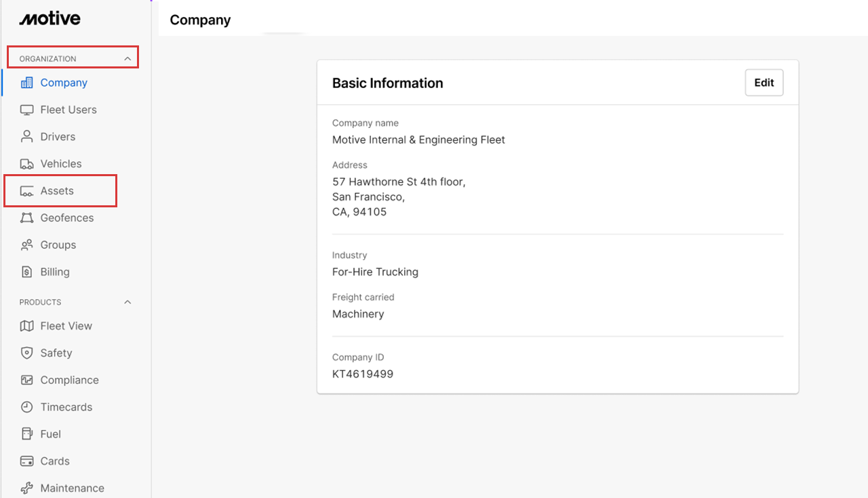Open Fleet Users in sidebar
The image size is (868, 498).
(68, 110)
